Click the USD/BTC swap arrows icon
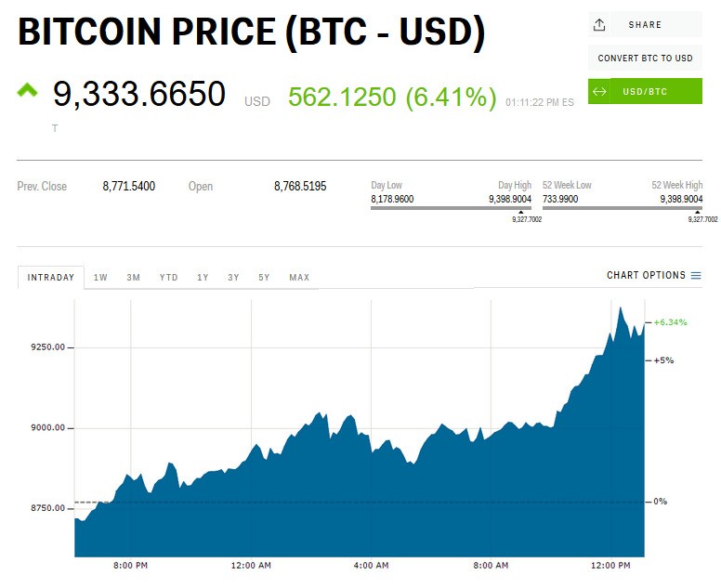This screenshot has height=588, width=721. click(599, 91)
